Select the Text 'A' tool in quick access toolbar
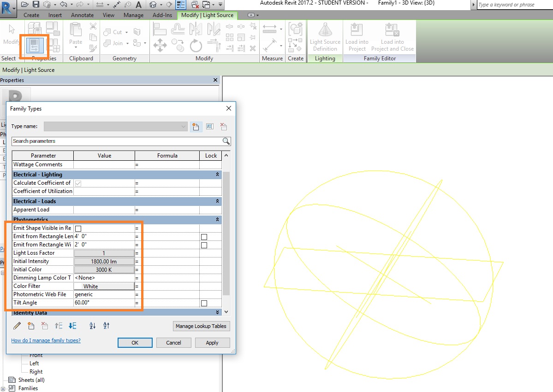Screen dimensions: 553x392 tap(139, 5)
